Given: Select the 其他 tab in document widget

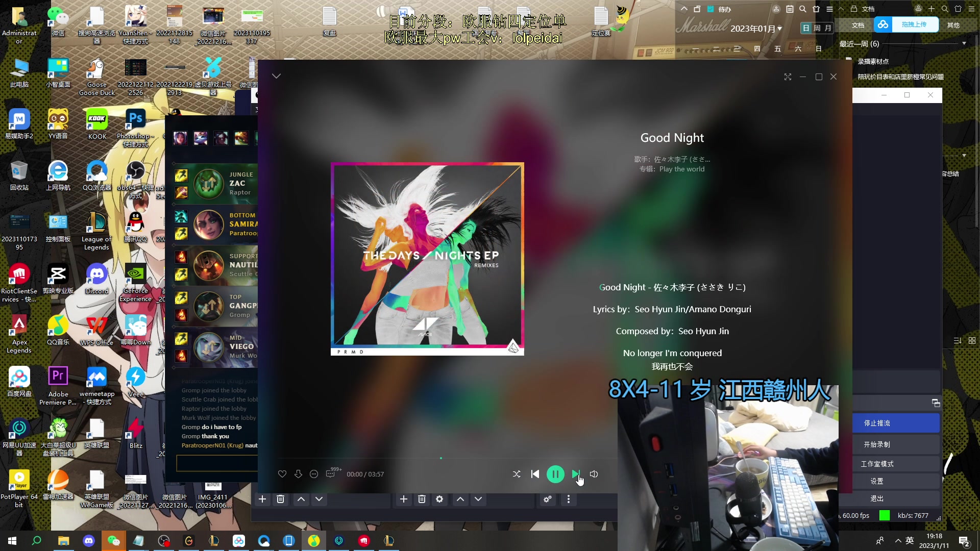Looking at the screenshot, I should click(953, 25).
